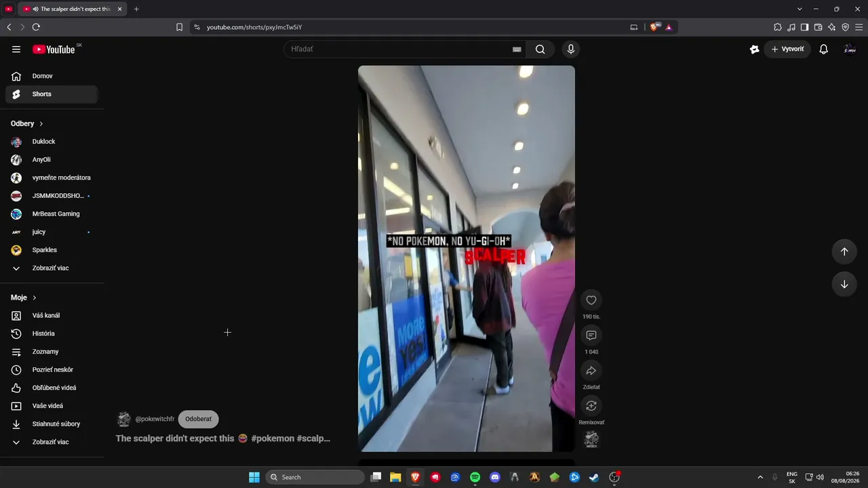This screenshot has height=488, width=868.
Task: Open the tab search dropdown chevron
Action: (x=800, y=9)
